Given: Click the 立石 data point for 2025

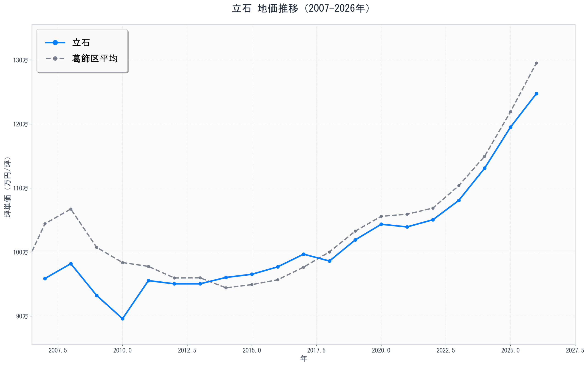Looking at the screenshot, I should pyautogui.click(x=510, y=127).
